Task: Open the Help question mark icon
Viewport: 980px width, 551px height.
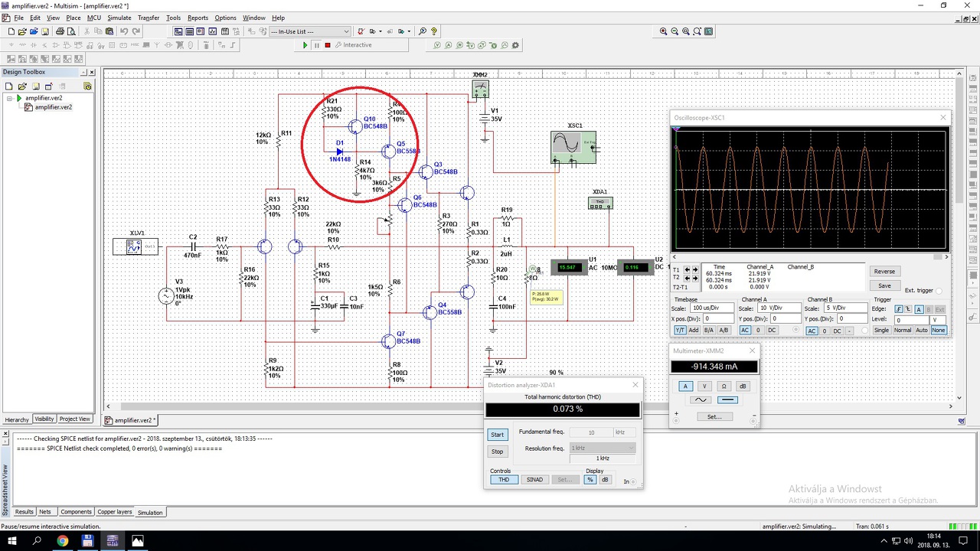Action: (x=434, y=31)
